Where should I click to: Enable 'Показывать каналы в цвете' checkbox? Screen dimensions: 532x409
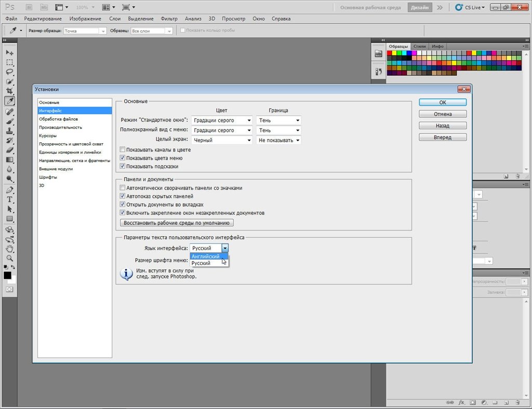pyautogui.click(x=122, y=150)
